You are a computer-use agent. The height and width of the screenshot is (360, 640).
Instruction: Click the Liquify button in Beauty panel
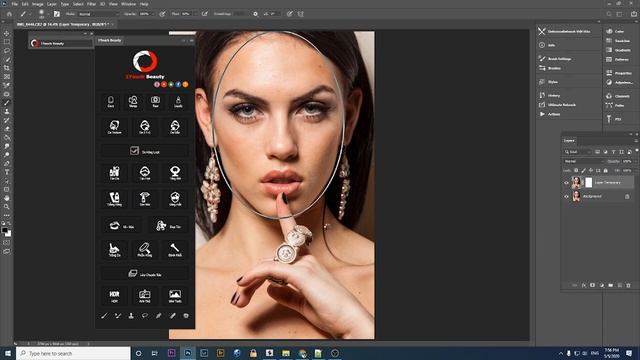coord(178,102)
